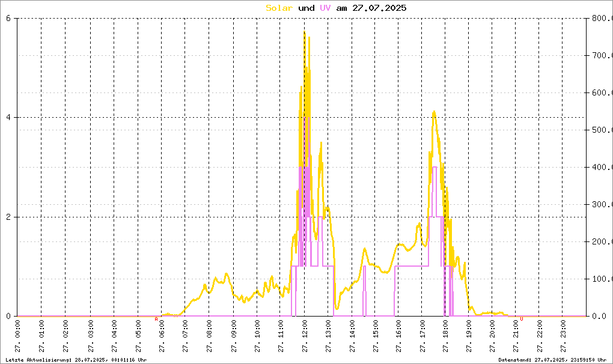Click the '27. 18:00' time axis label
Screen dimensions: 613x364
[445, 336]
